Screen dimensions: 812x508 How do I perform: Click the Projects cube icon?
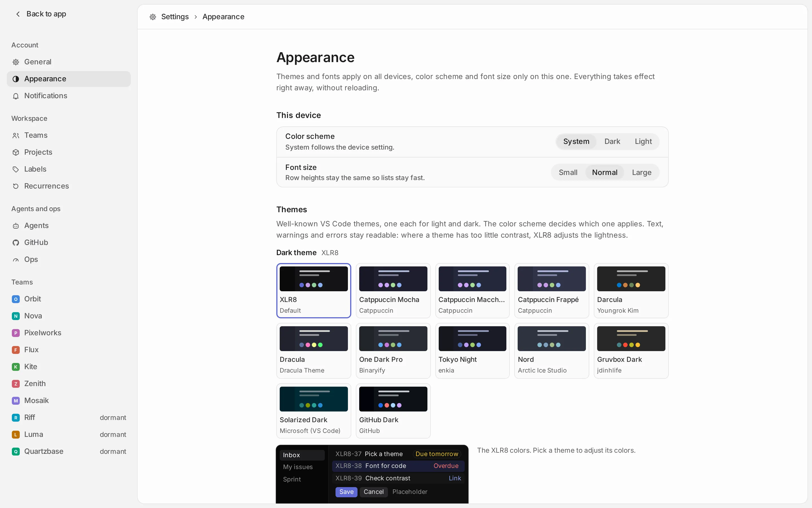click(16, 152)
